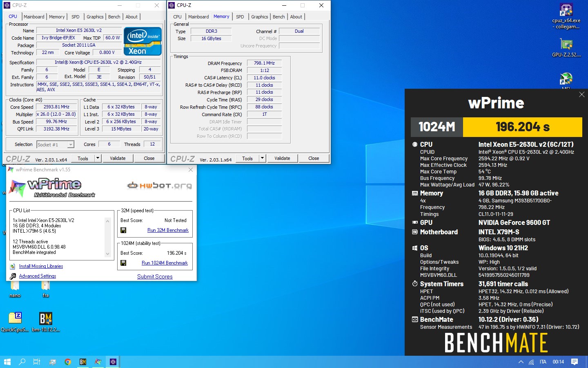Open Graphics tab in right CPU-Z window
The width and height of the screenshot is (588, 368).
[x=259, y=17]
